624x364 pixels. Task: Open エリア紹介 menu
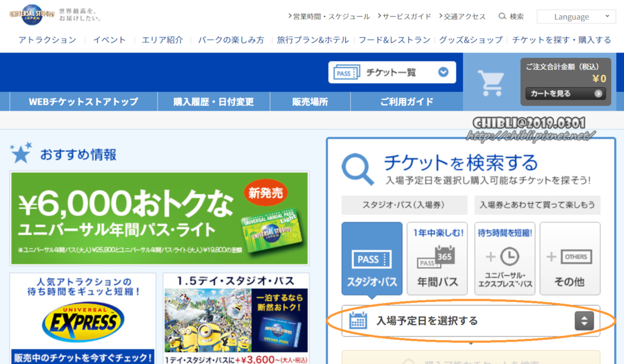pyautogui.click(x=162, y=40)
